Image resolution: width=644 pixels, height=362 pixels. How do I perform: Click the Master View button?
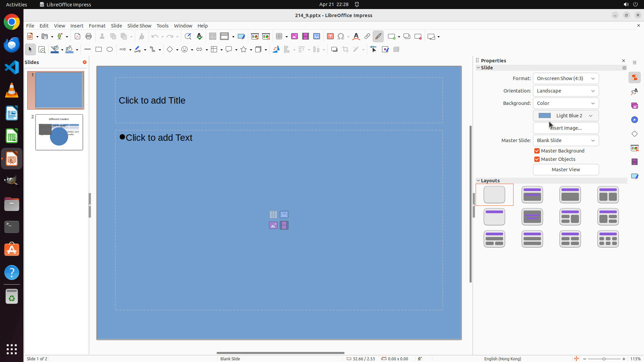tap(566, 170)
